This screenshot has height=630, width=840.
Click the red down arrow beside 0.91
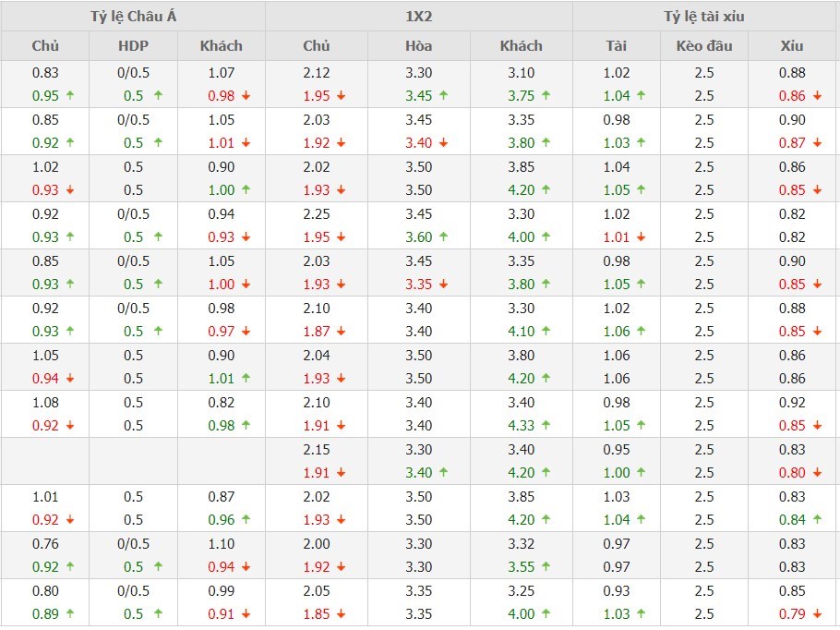(x=246, y=614)
